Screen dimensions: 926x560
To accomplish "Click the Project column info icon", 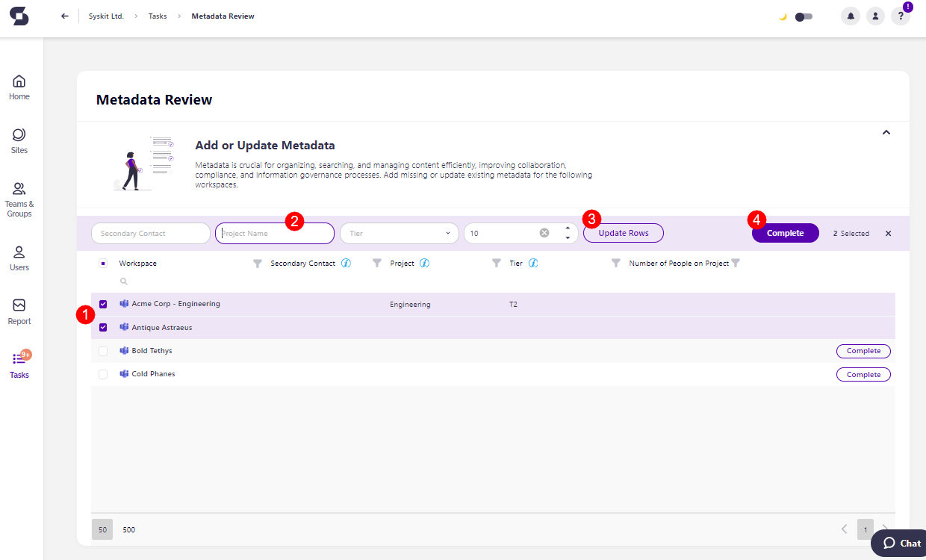I will coord(424,263).
